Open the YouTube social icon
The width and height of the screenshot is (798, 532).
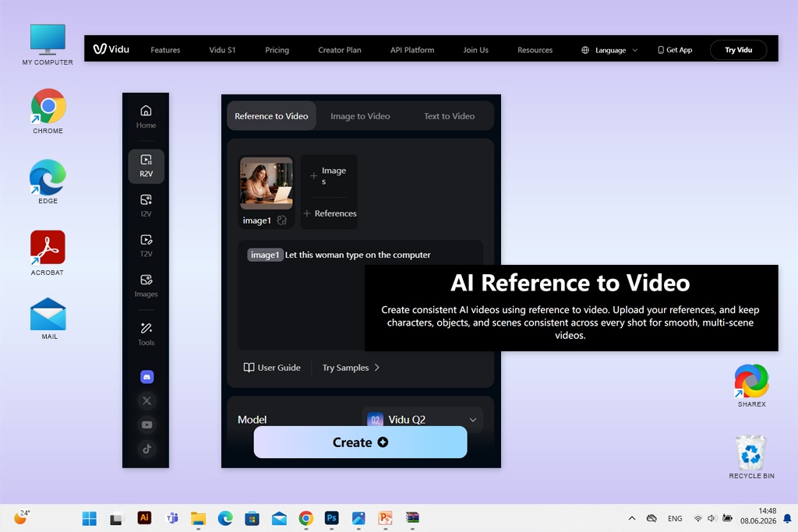(147, 425)
